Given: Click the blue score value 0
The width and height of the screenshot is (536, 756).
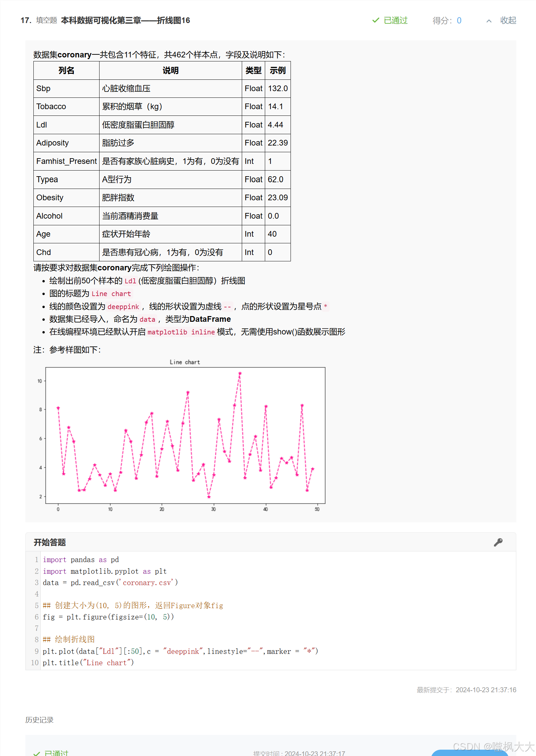Looking at the screenshot, I should tap(459, 21).
